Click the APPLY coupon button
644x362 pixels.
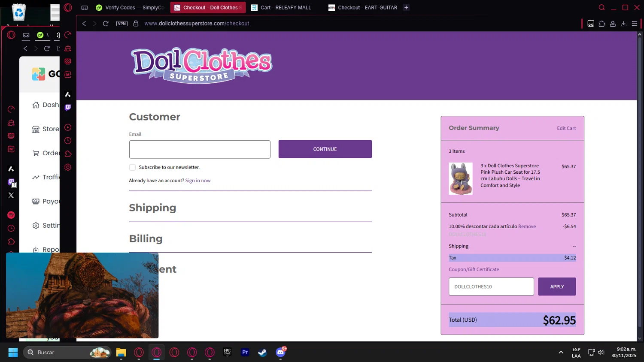557,287
